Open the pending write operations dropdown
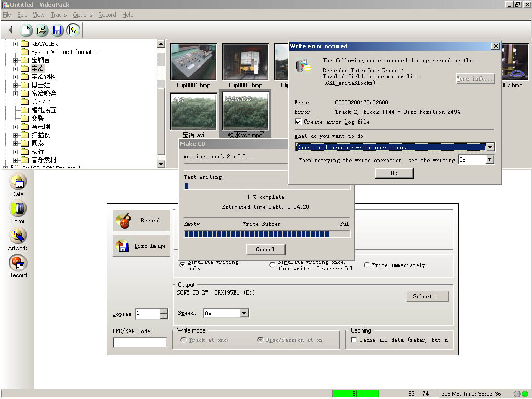 490,147
